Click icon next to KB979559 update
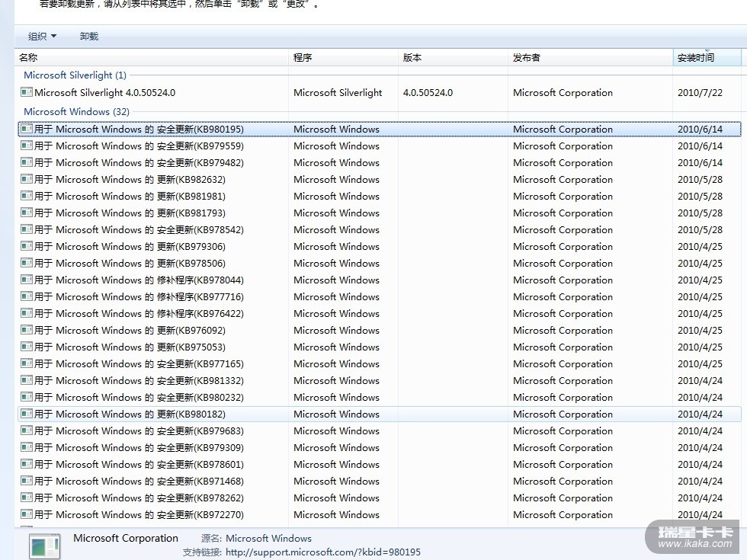Screen dimensions: 747x560 tap(27, 146)
